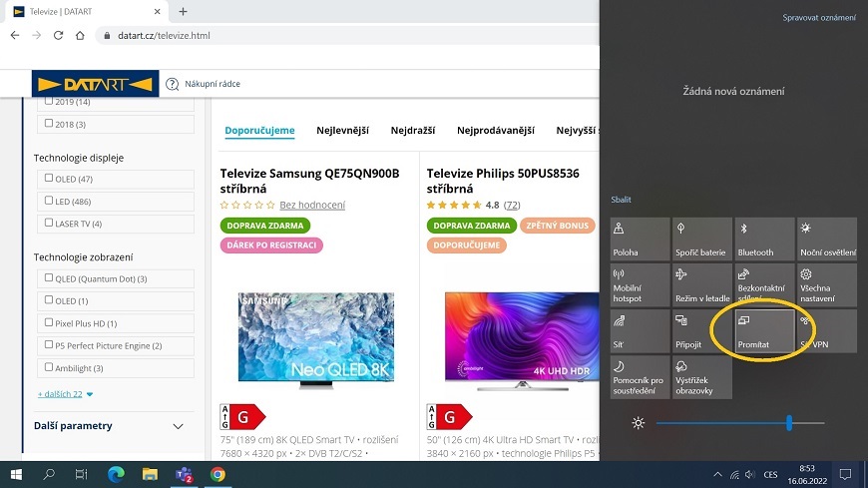
Task: Open File Explorer from taskbar
Action: (x=150, y=475)
